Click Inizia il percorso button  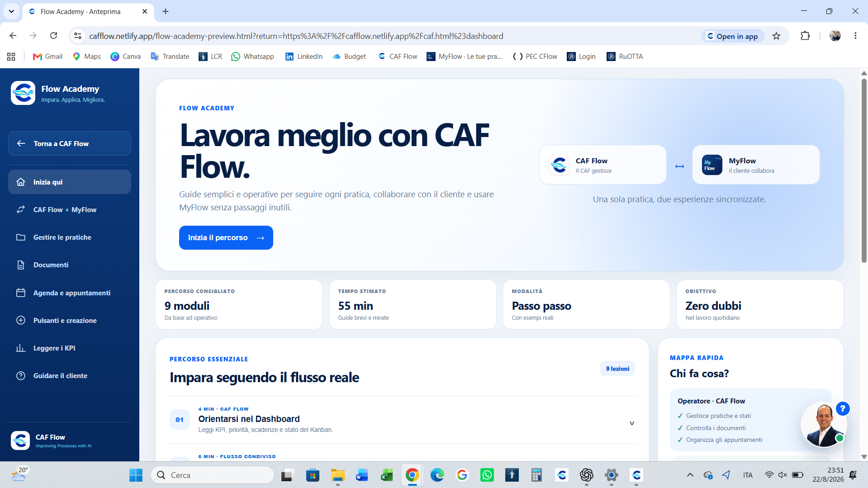click(x=226, y=237)
